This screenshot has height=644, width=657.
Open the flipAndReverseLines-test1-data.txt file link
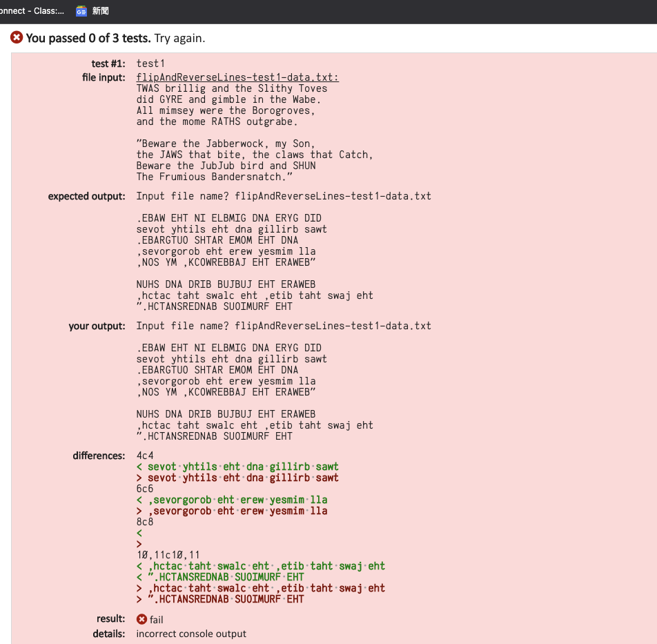tap(237, 77)
